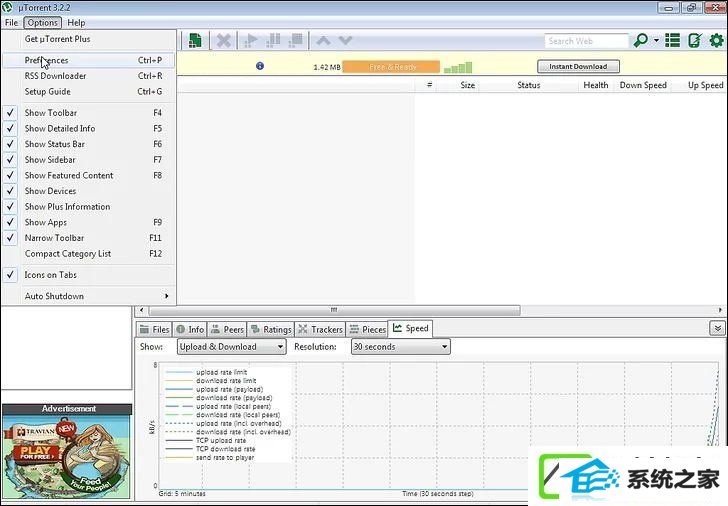Click the Move Up Queue arrow

323,41
